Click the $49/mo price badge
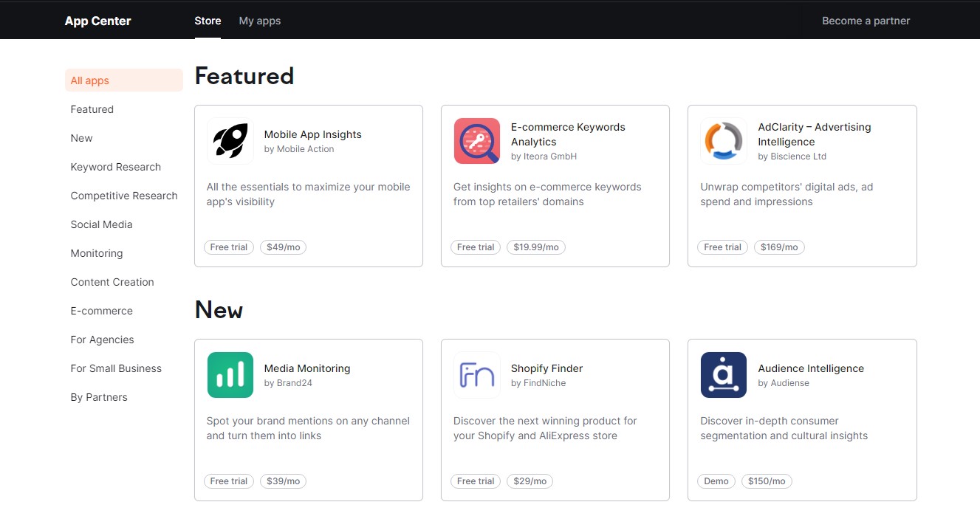 pos(283,247)
